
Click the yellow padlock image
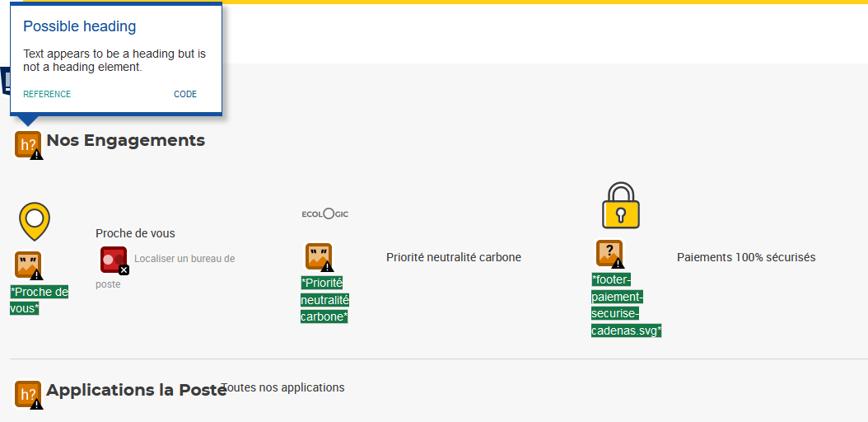(x=621, y=205)
